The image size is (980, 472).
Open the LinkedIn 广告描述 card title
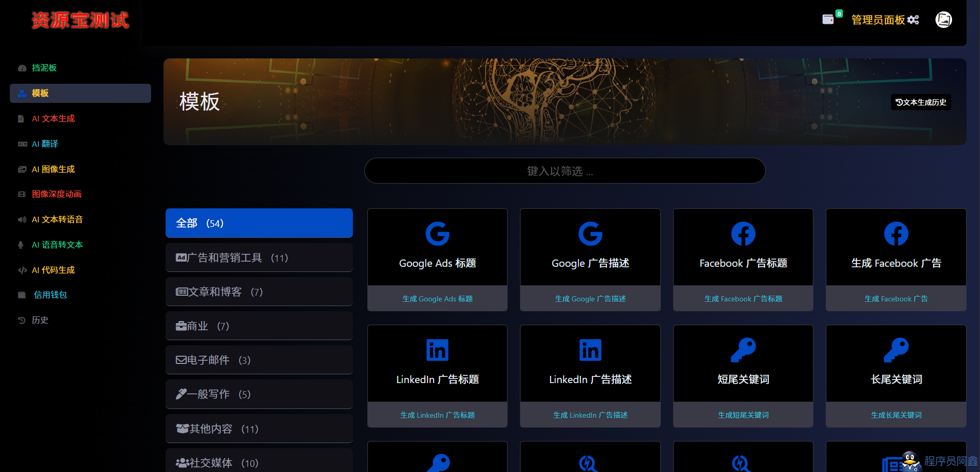click(x=590, y=379)
